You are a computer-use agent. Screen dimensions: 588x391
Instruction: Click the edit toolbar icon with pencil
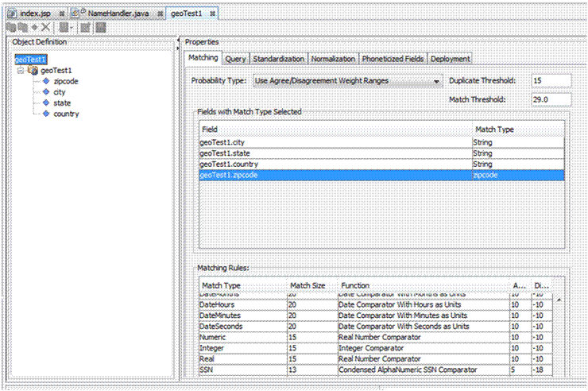pyautogui.click(x=85, y=27)
